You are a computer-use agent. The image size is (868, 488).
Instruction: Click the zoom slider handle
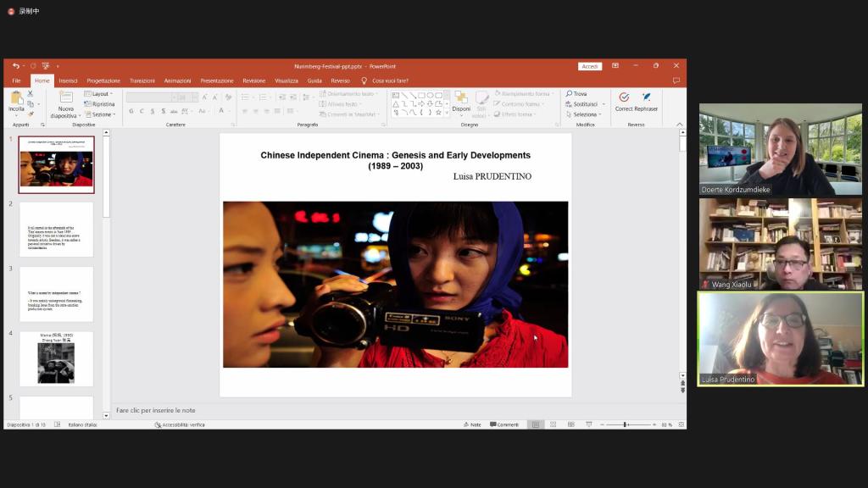(x=625, y=425)
